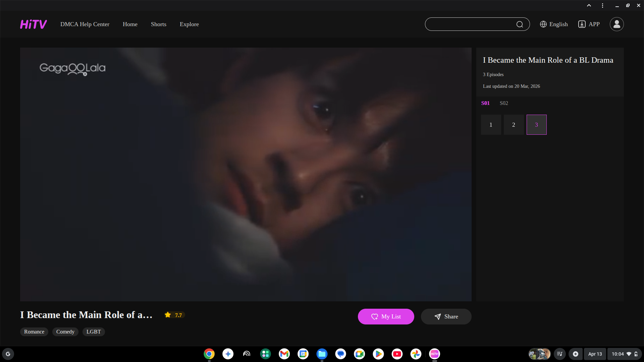Click the APP download icon
Image resolution: width=644 pixels, height=362 pixels.
[x=582, y=24]
